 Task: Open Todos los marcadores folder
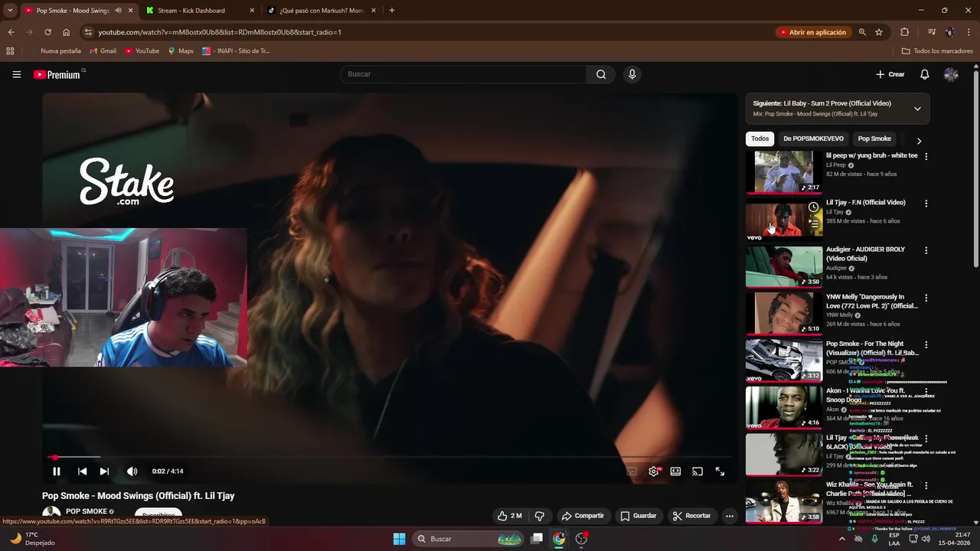937,51
